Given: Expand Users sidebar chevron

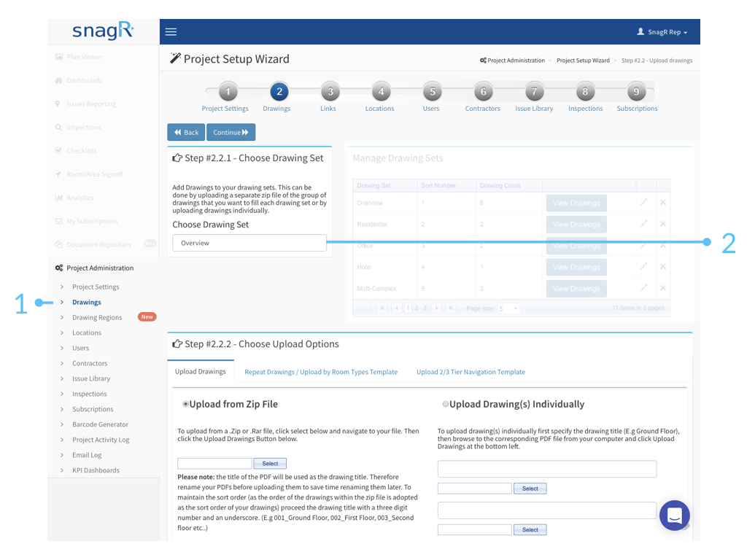Looking at the screenshot, I should click(62, 348).
